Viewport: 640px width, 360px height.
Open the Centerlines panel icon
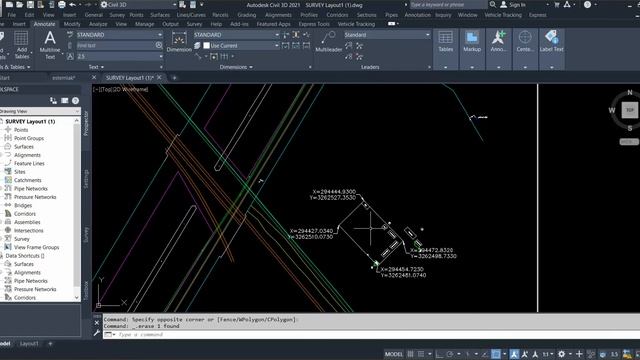coord(525,42)
